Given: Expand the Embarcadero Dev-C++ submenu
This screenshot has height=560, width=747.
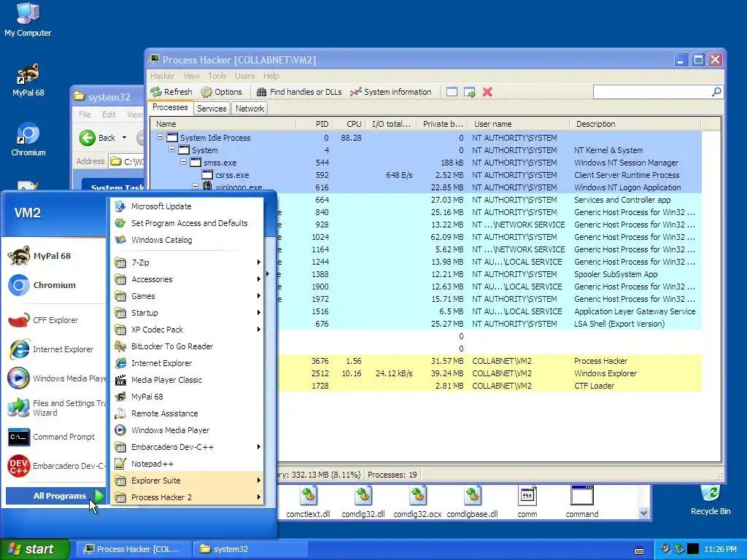Looking at the screenshot, I should pos(187,447).
